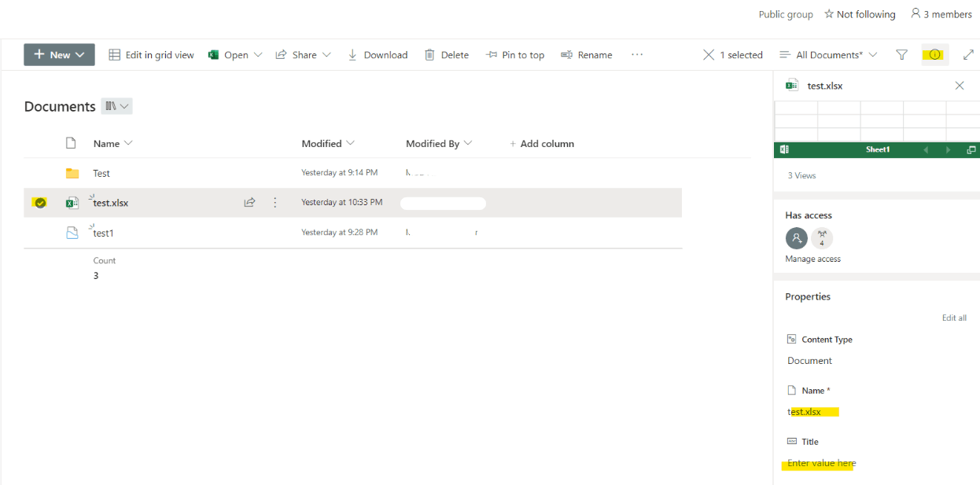Uncheck the test.xlsx row selection circle
This screenshot has width=980, height=485.
coord(40,203)
